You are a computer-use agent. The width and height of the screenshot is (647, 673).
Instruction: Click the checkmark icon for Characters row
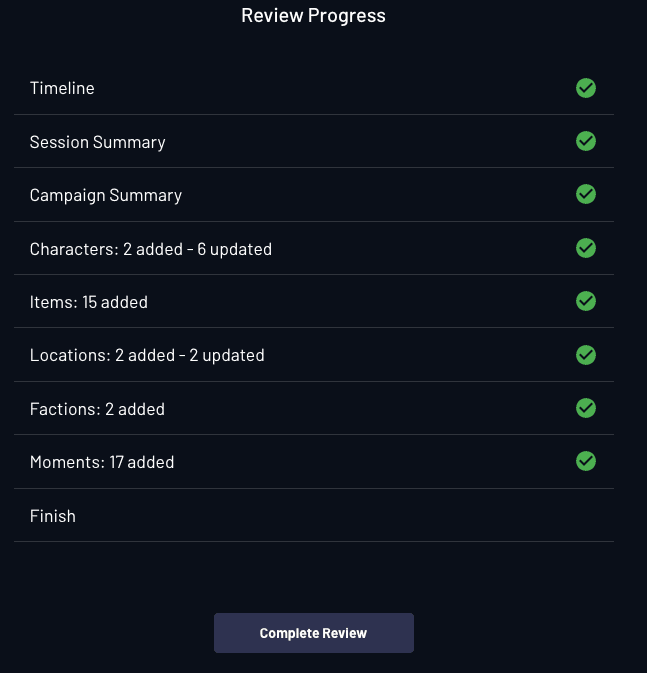coord(586,247)
